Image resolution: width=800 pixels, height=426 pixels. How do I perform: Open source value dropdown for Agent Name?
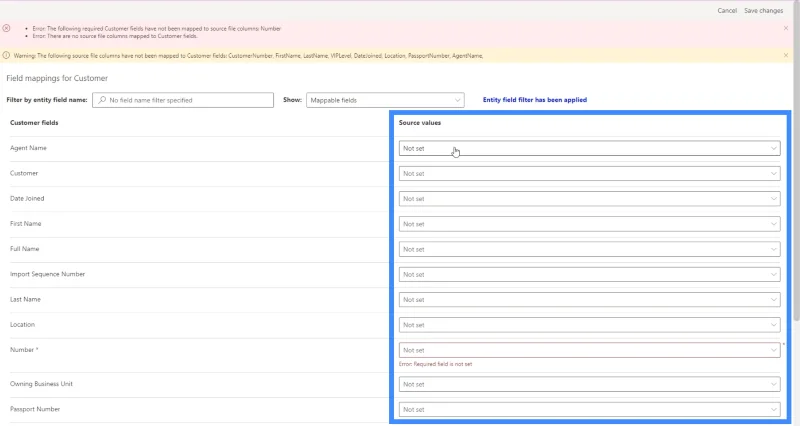click(x=589, y=148)
